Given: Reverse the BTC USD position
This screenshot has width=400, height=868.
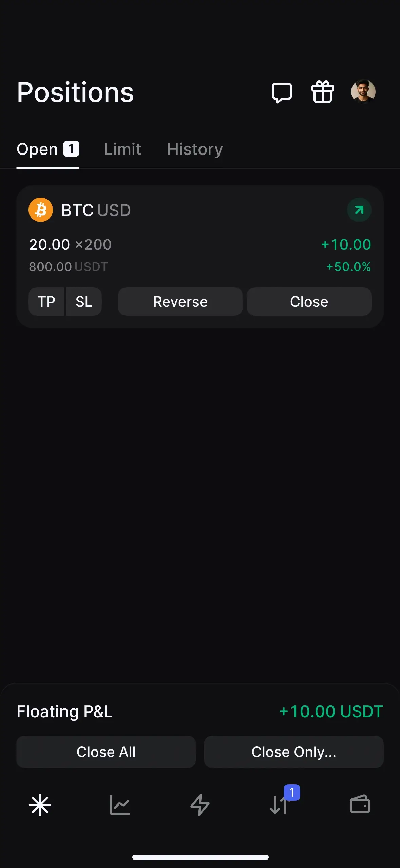Looking at the screenshot, I should coord(180,302).
